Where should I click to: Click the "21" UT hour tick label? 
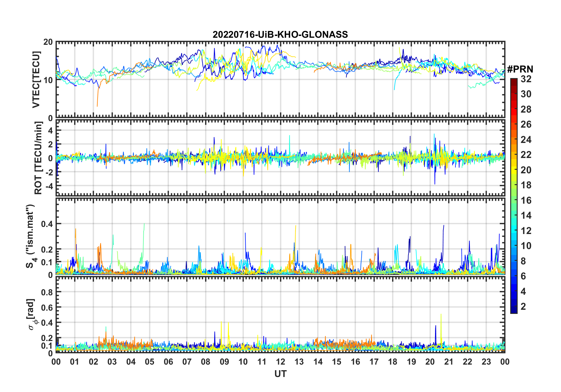[449, 362]
